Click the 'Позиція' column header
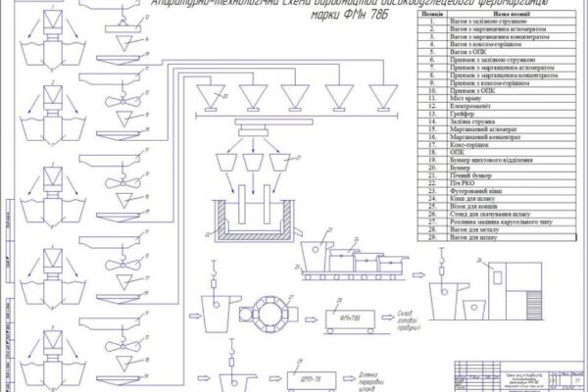588x392 pixels. coord(432,14)
